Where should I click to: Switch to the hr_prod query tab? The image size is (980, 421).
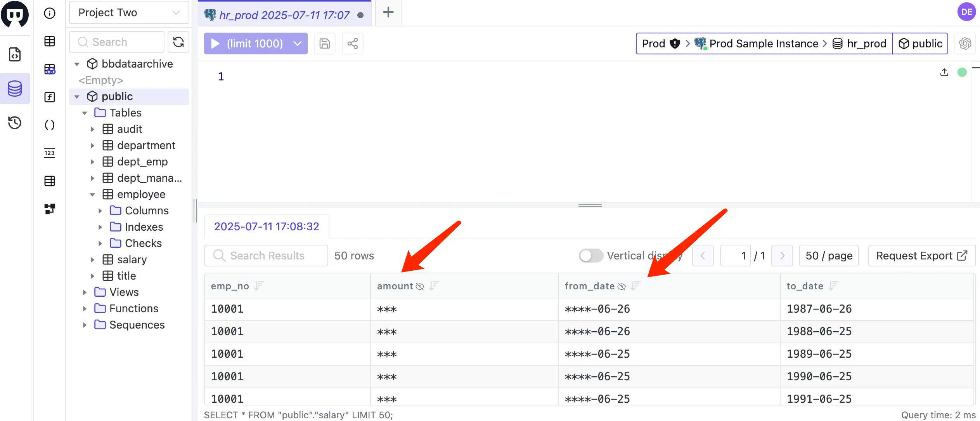click(x=284, y=15)
